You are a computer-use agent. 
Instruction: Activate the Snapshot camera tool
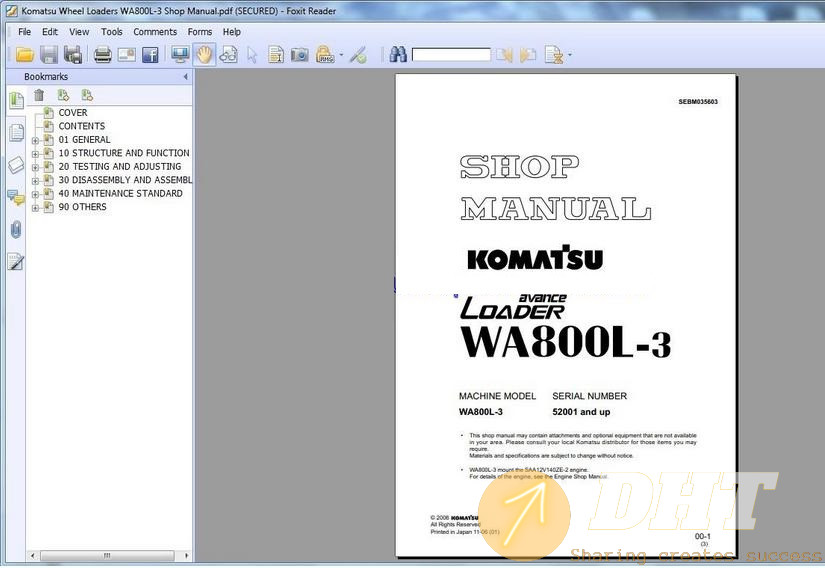[x=299, y=55]
